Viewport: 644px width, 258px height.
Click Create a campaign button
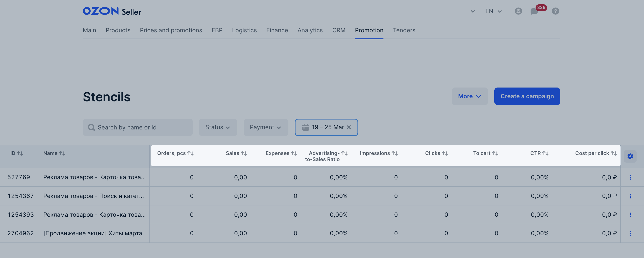coord(527,96)
